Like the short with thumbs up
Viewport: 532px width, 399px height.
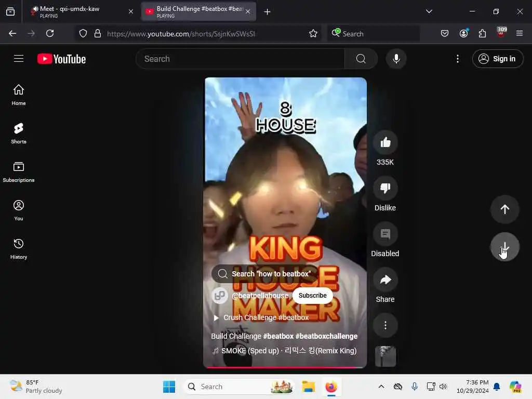coord(385,142)
